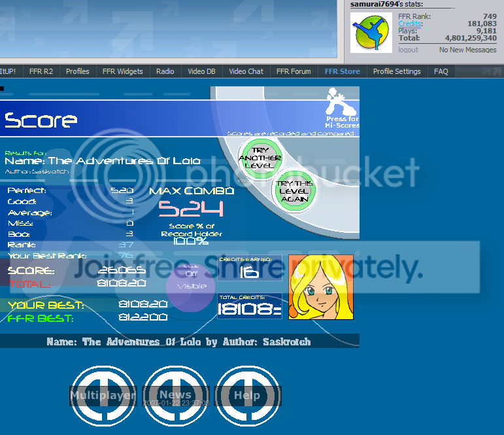The image size is (504, 435).
Task: Click the logout link
Action: [x=408, y=50]
